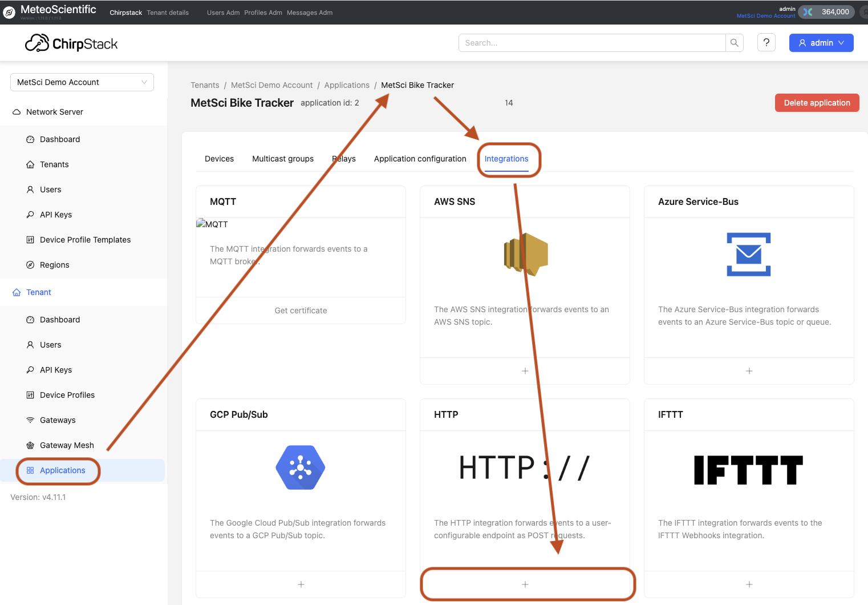Screen dimensions: 868x605
Task: Add GCP Pub/Sub integration plus icon
Action: pos(301,584)
